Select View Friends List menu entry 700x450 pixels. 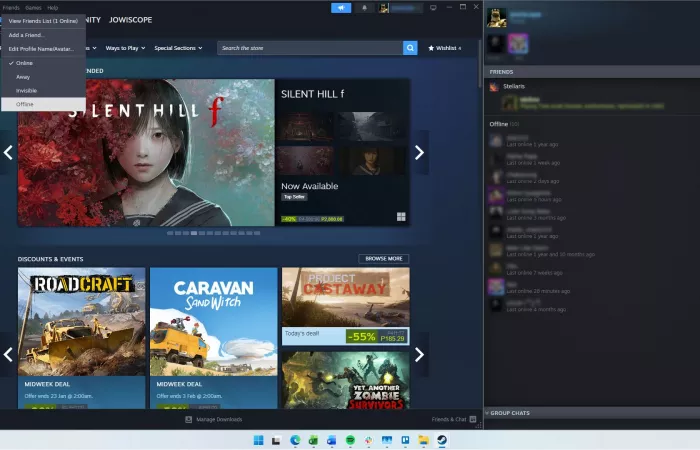43,21
